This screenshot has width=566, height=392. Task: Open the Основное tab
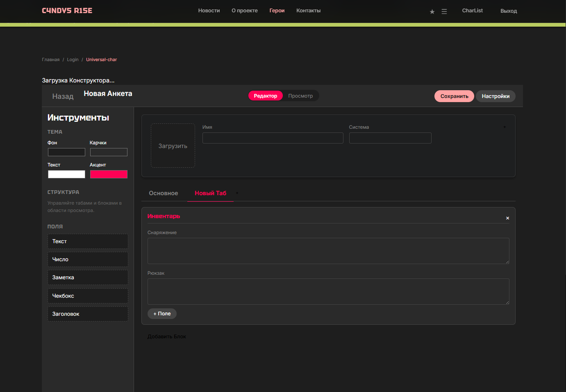point(164,193)
